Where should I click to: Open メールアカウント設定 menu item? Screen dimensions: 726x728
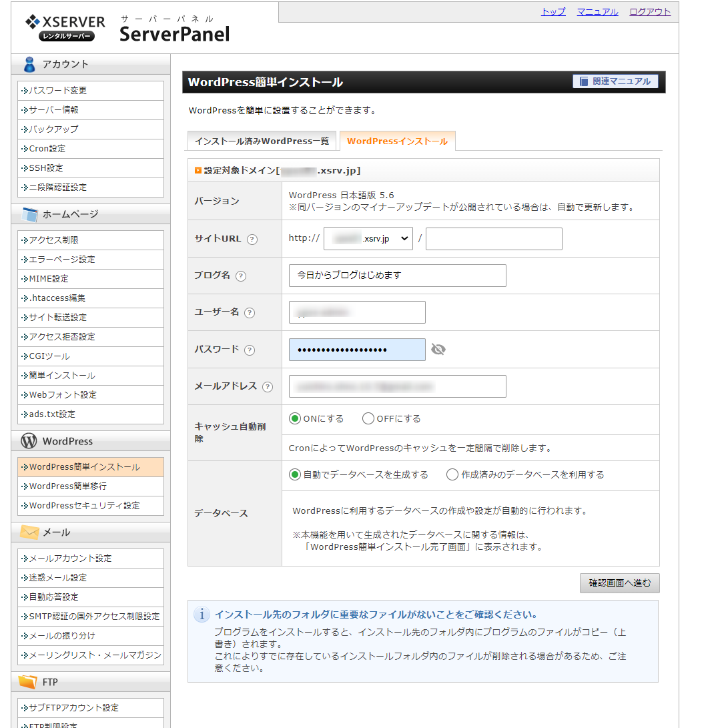point(91,559)
